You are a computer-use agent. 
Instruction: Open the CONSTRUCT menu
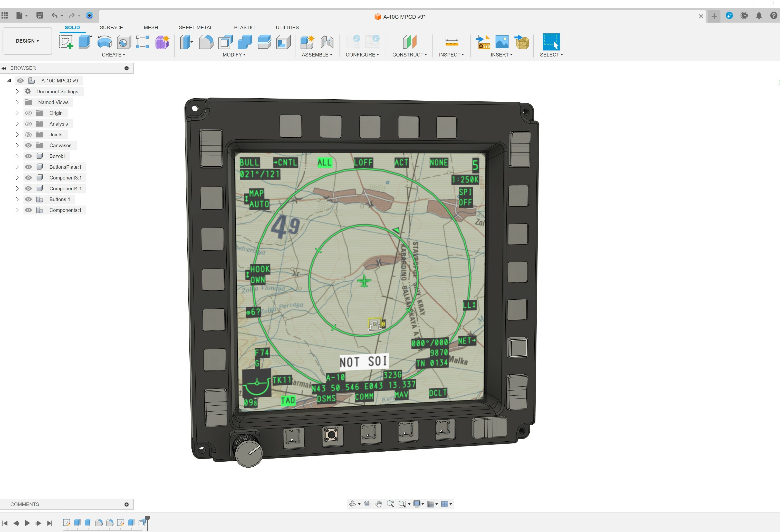pyautogui.click(x=409, y=55)
